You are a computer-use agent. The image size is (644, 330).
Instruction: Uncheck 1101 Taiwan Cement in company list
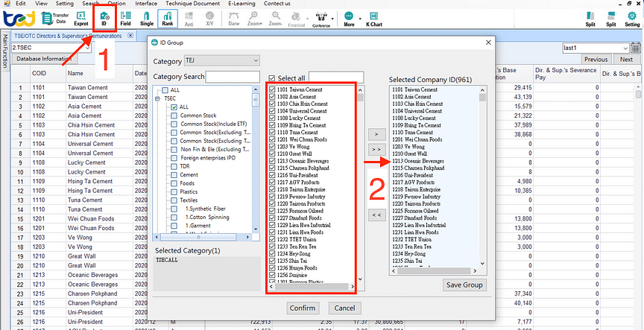(x=272, y=89)
